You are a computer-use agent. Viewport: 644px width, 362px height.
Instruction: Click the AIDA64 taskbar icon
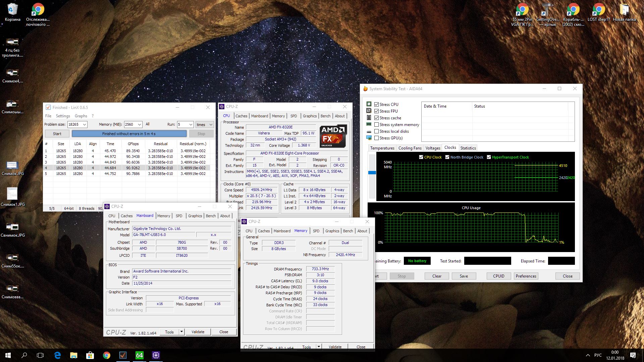tap(139, 355)
